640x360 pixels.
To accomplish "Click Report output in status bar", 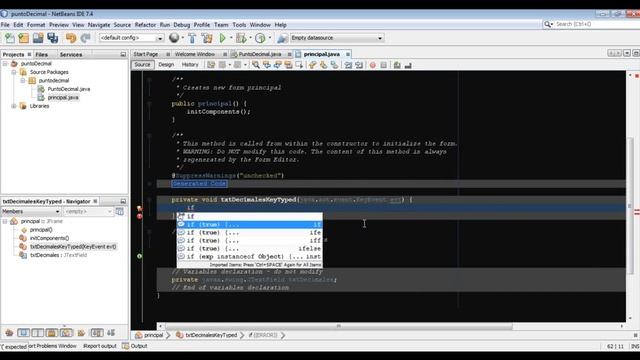I will (100, 346).
